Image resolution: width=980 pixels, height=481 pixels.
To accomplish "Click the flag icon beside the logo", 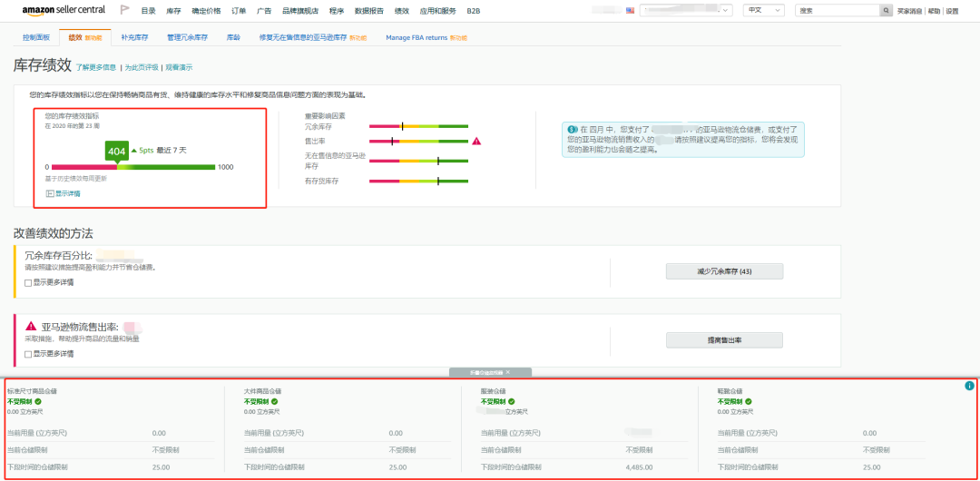I will (x=124, y=10).
